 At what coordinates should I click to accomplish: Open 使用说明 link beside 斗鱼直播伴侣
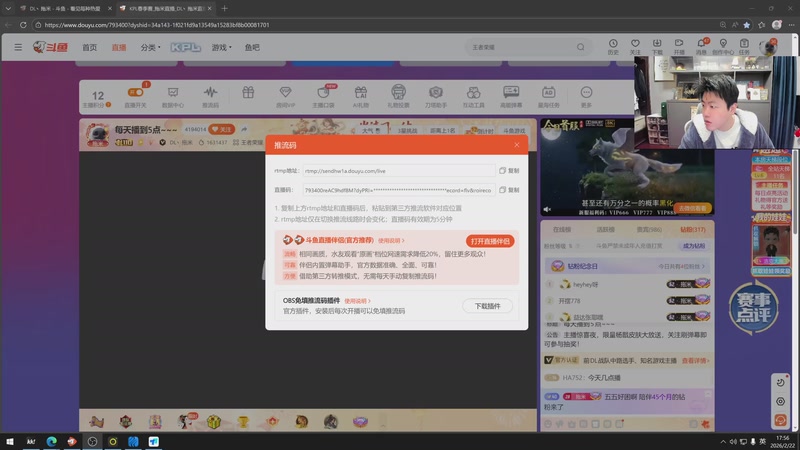391,240
